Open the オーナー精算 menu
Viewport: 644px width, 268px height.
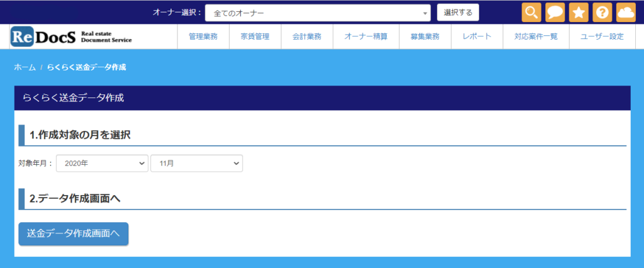pos(366,36)
